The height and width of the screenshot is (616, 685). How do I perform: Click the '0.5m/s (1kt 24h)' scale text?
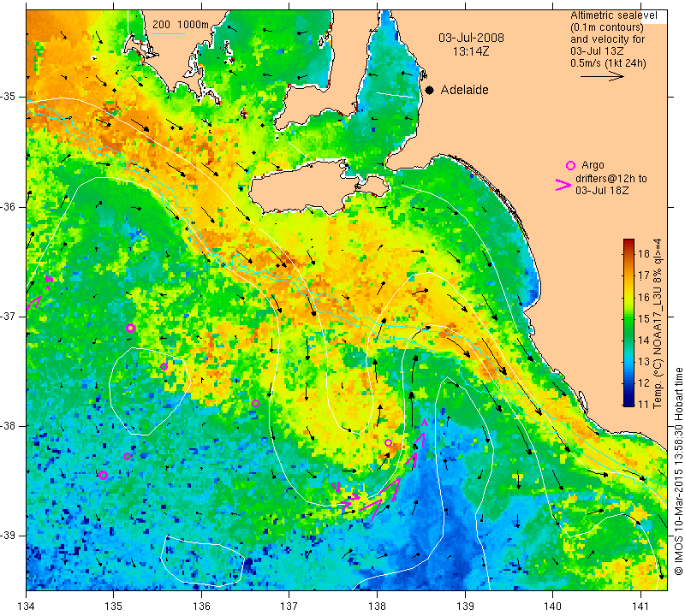click(608, 62)
